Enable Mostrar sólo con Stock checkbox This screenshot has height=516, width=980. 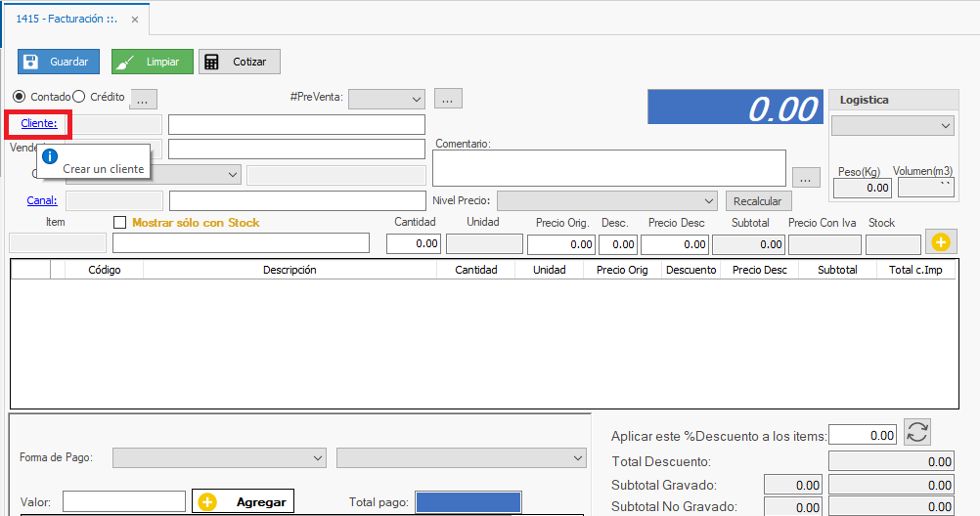[120, 223]
